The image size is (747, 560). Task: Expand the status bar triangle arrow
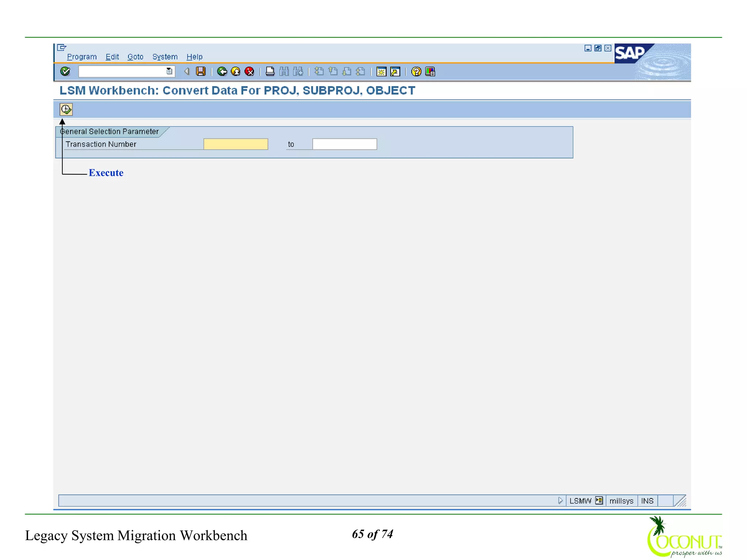[561, 501]
